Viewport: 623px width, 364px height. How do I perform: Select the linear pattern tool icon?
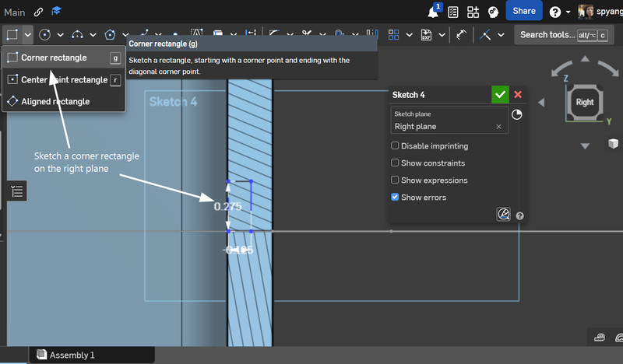pos(393,35)
